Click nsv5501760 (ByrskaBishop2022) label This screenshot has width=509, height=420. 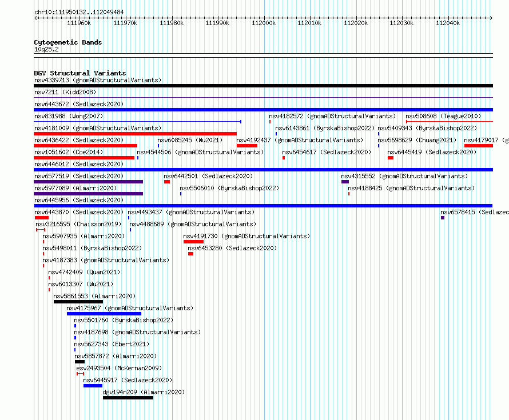click(124, 320)
